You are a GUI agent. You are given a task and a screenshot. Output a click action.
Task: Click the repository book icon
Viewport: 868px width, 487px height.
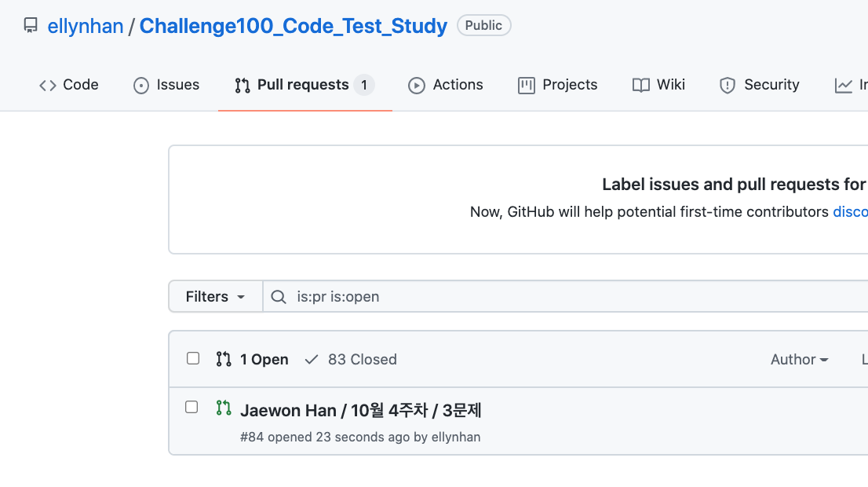point(31,26)
